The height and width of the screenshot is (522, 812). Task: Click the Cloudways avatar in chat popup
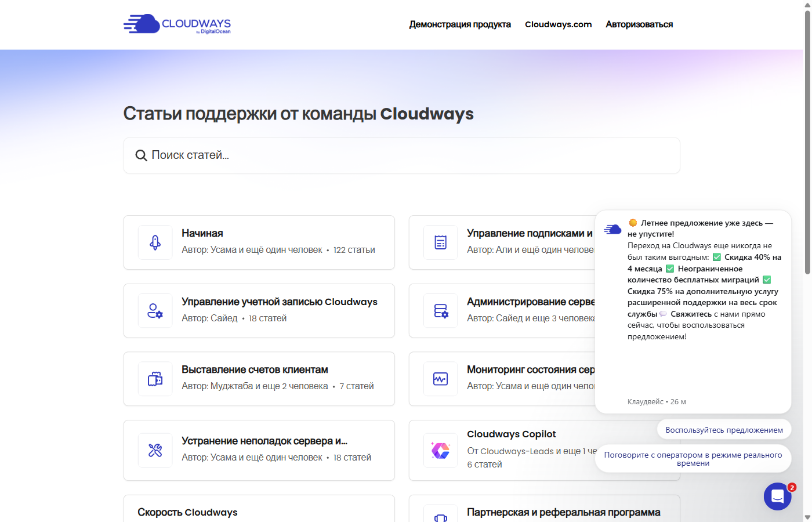[x=612, y=229]
